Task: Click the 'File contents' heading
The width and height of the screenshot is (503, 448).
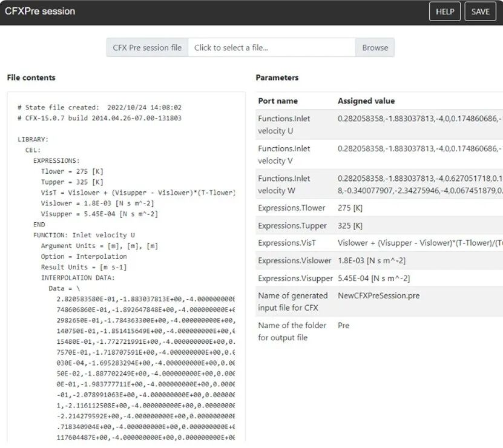Action: coord(31,77)
